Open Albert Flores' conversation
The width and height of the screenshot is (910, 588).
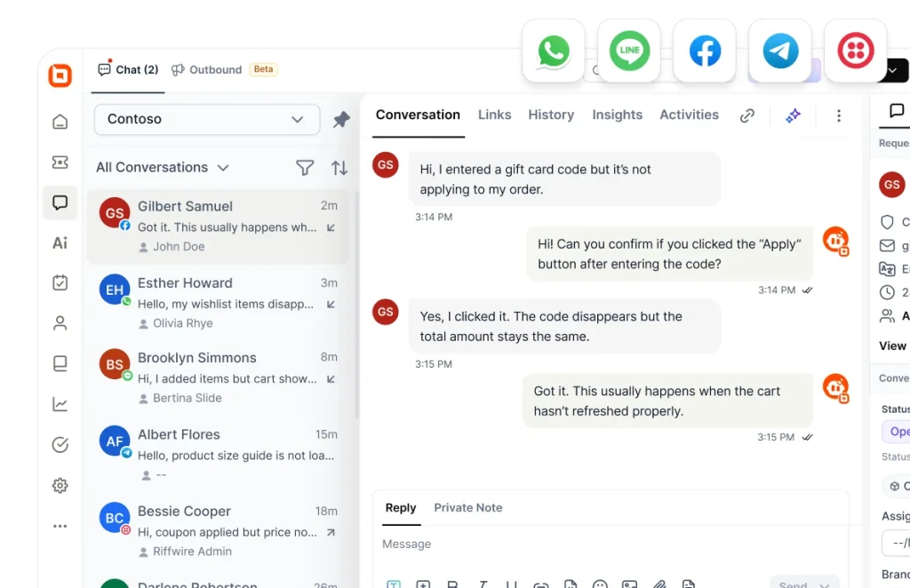tap(218, 454)
